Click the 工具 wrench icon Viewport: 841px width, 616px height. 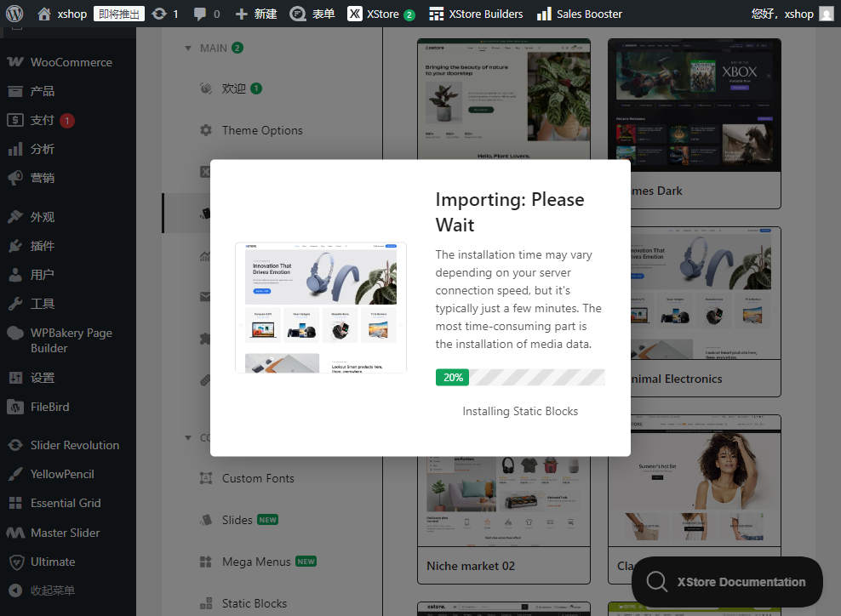click(15, 304)
